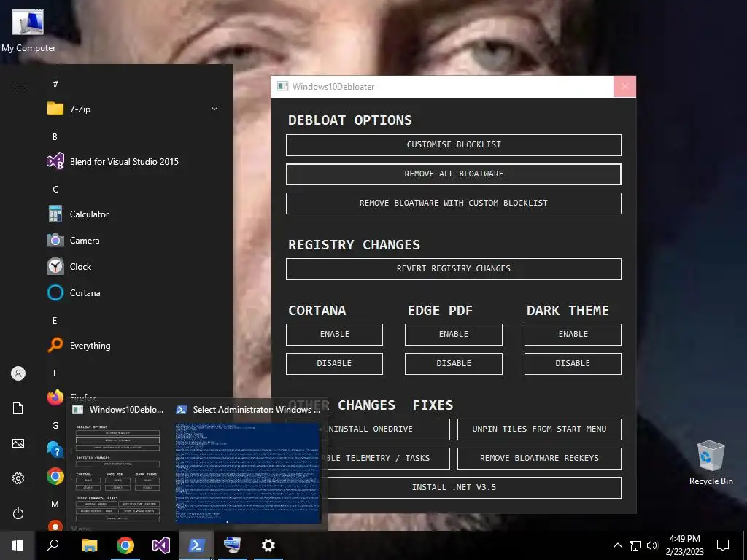Select Administrator PowerShell preview thumbnail
The height and width of the screenshot is (560, 747).
pos(248,464)
